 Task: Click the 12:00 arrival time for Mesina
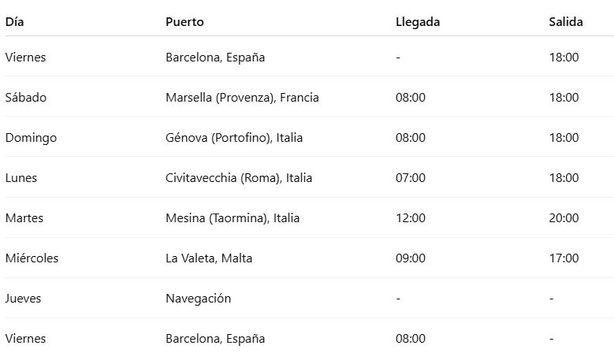click(411, 218)
